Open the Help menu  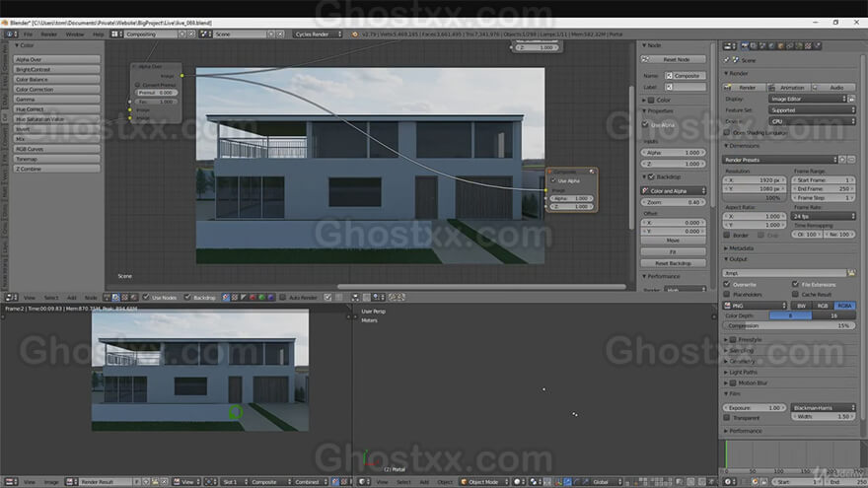point(98,35)
